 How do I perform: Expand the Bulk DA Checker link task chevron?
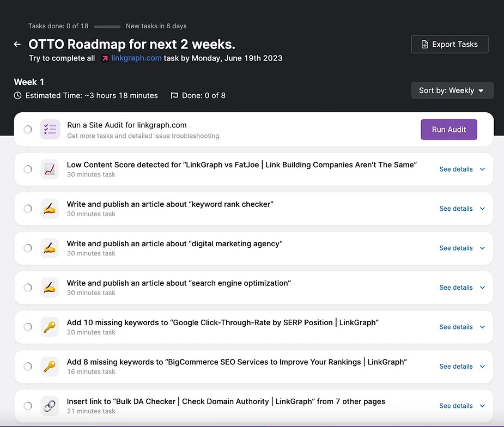pyautogui.click(x=482, y=406)
